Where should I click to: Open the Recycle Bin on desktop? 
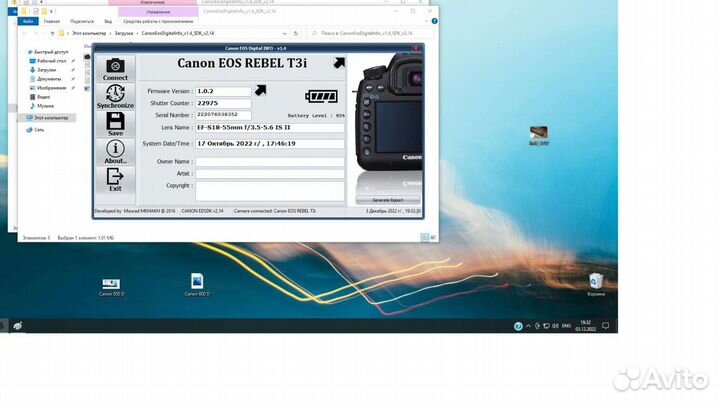click(x=596, y=283)
